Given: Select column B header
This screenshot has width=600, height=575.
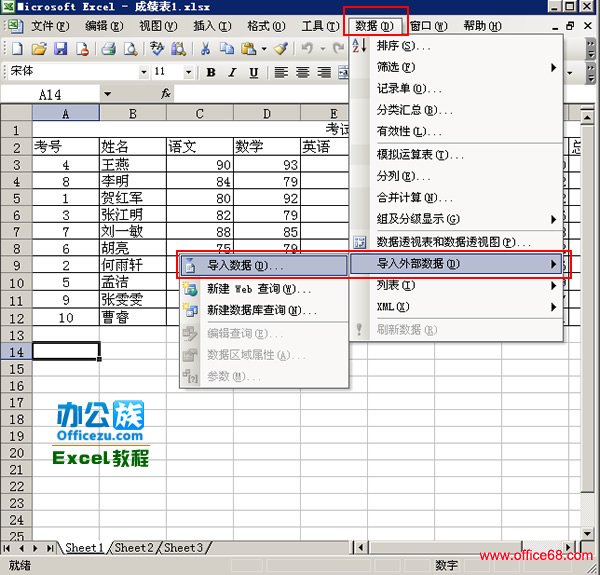Looking at the screenshot, I should 133,114.
